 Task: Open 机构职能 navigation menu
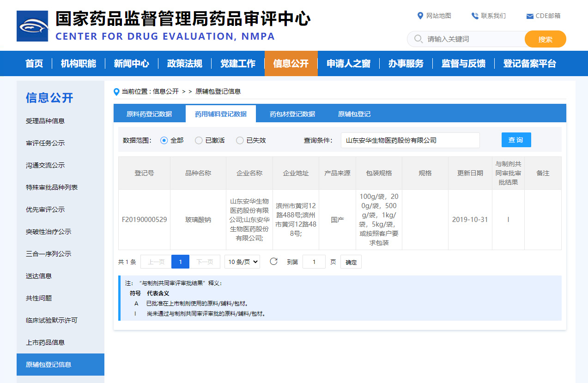click(x=79, y=64)
